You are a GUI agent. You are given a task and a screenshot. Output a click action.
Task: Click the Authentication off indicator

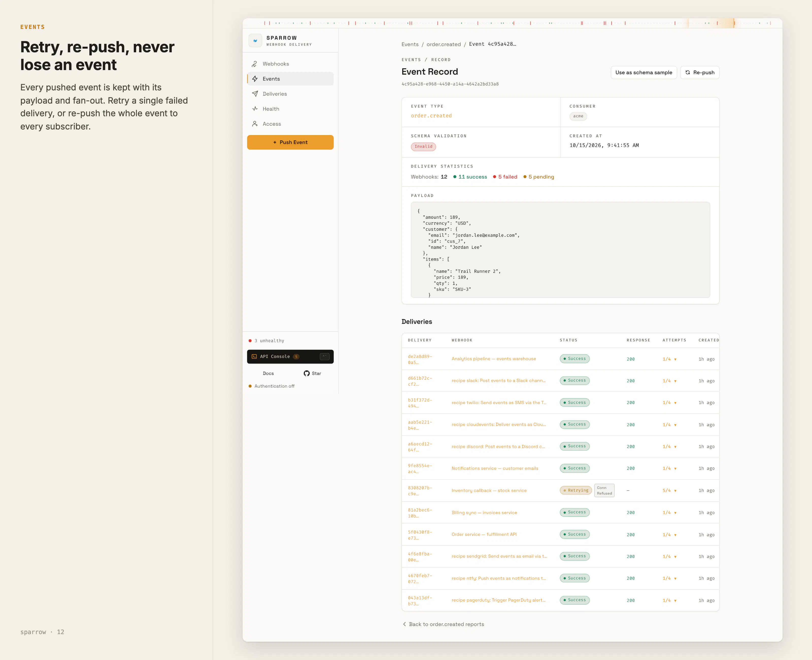pos(271,386)
